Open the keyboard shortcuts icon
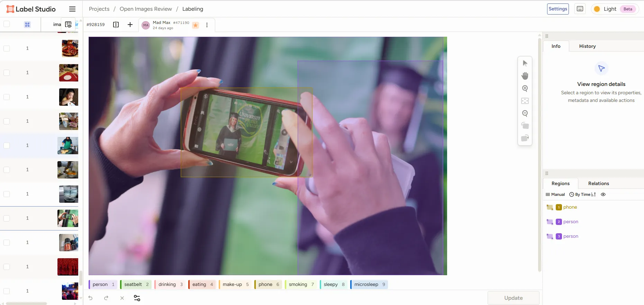644x305 pixels. coord(580,9)
